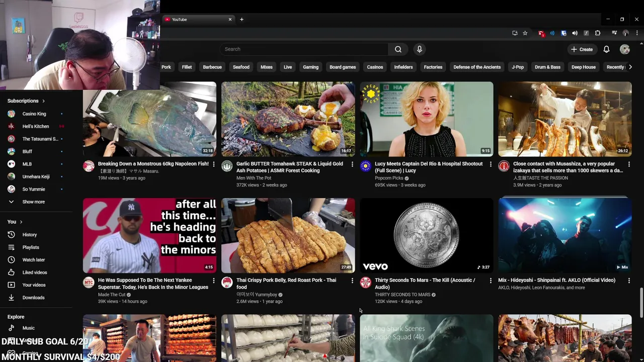
Task: Expand the You section chevron
Action: [x=21, y=222]
